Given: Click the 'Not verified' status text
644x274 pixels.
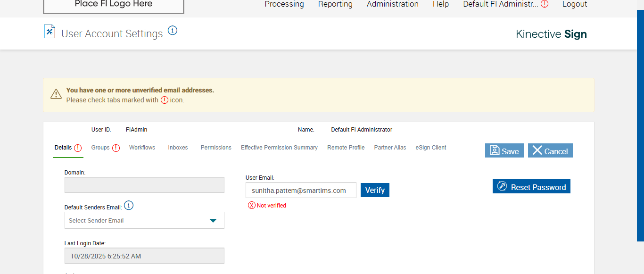Looking at the screenshot, I should coord(272,206).
